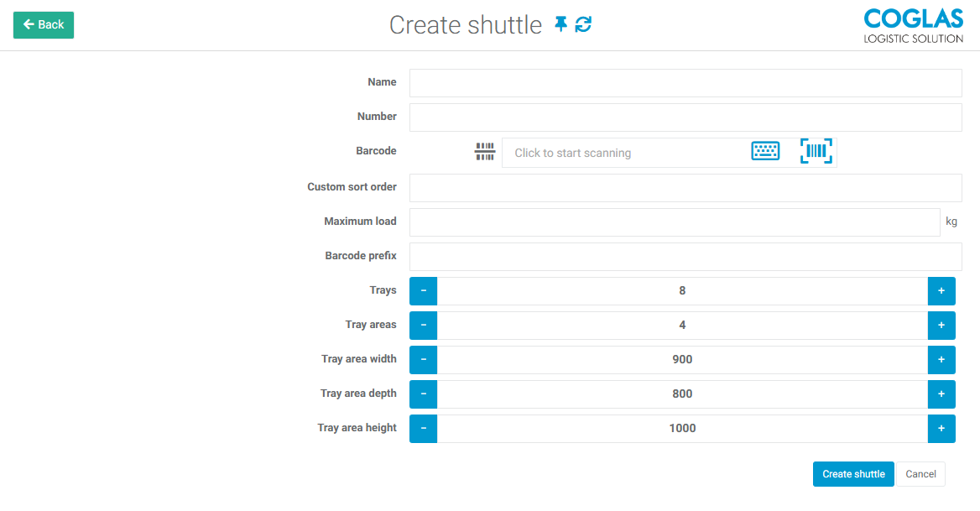Open the keyboard input icon in Barcode field
Viewport: 980px width, 511px height.
coord(765,152)
